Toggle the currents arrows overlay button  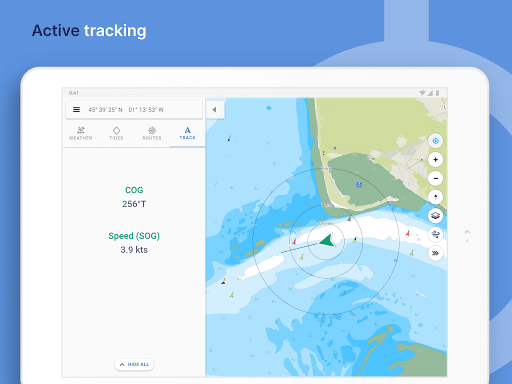pyautogui.click(x=435, y=253)
